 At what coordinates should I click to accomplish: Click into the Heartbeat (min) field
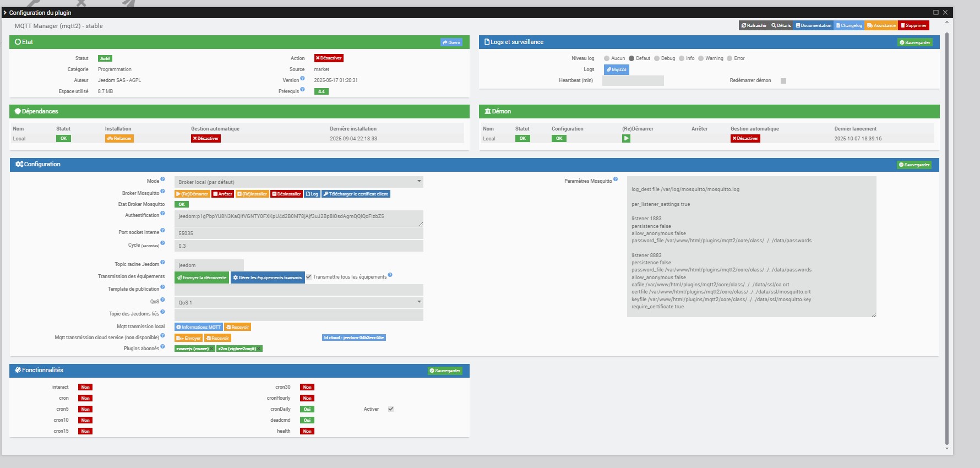point(633,81)
